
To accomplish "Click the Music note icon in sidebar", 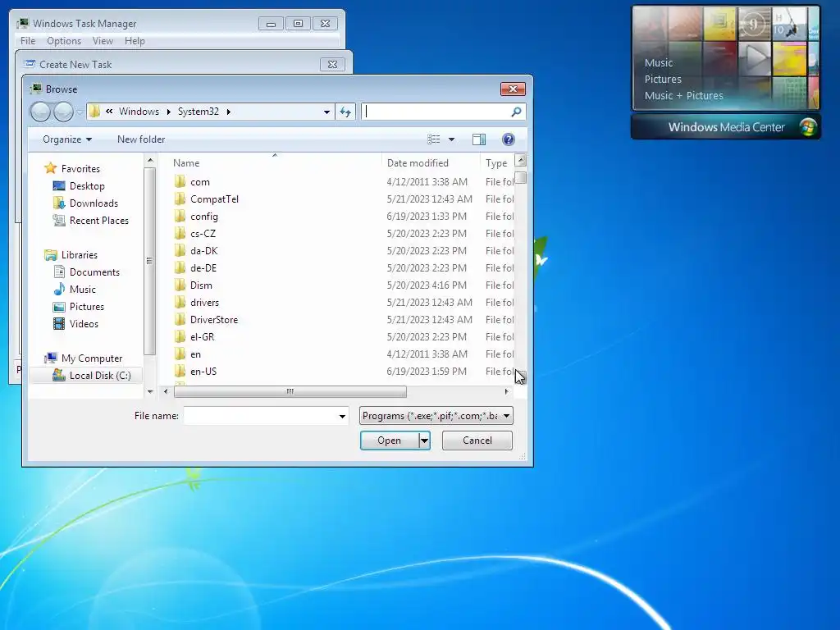I will click(x=59, y=290).
